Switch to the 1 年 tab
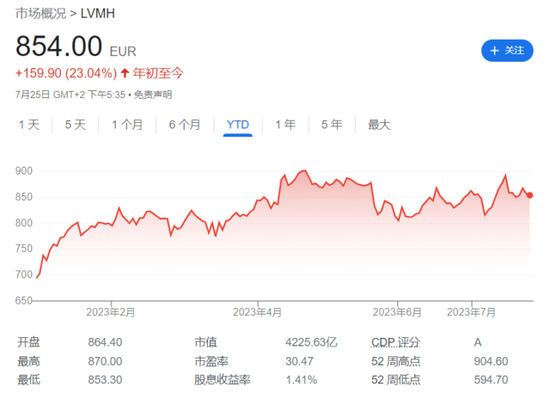 (286, 124)
